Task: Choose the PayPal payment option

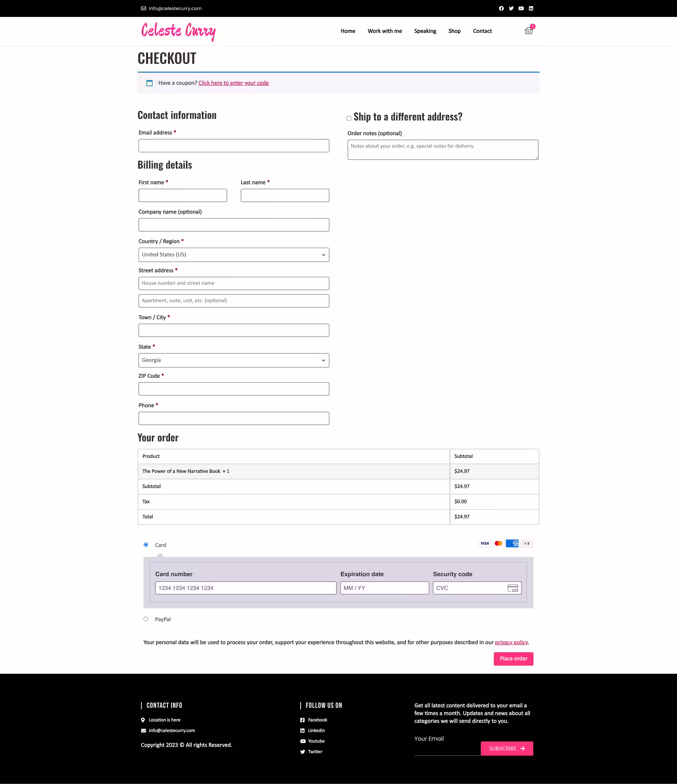Action: [x=146, y=619]
